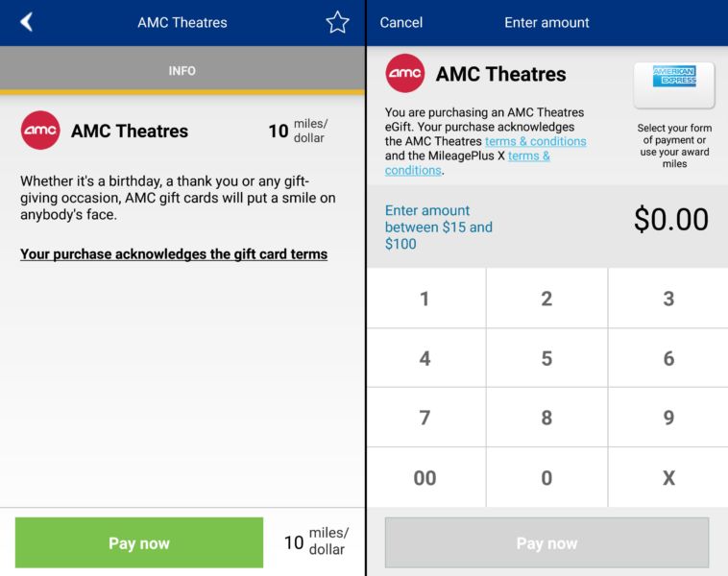The height and width of the screenshot is (576, 728).
Task: Tap the AMC logo beside the eGift description
Action: click(404, 74)
